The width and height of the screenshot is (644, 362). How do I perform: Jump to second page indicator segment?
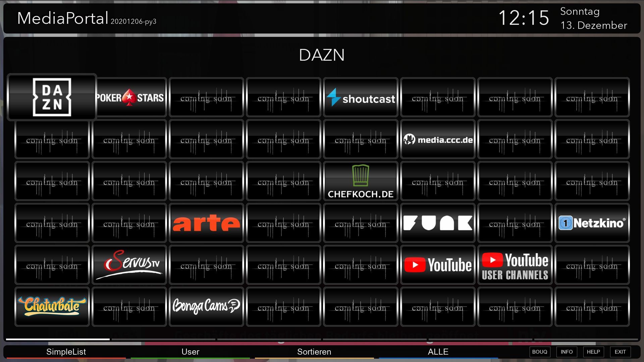point(163,339)
